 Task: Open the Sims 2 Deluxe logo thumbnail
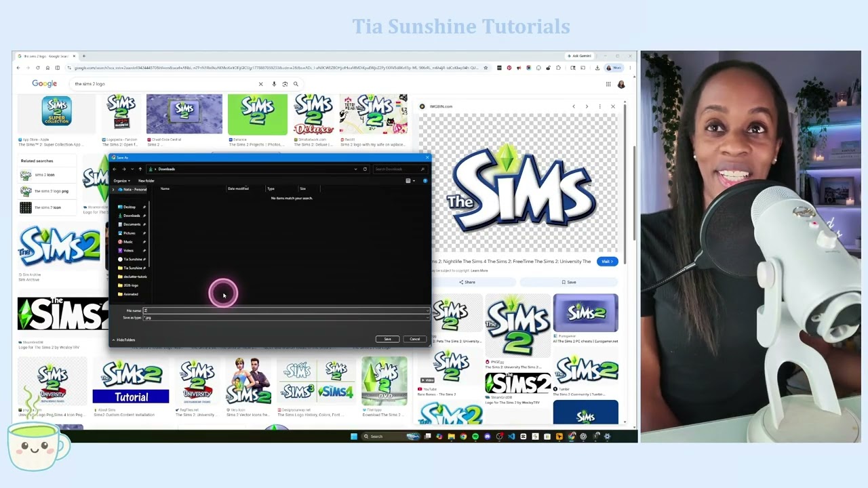click(313, 115)
